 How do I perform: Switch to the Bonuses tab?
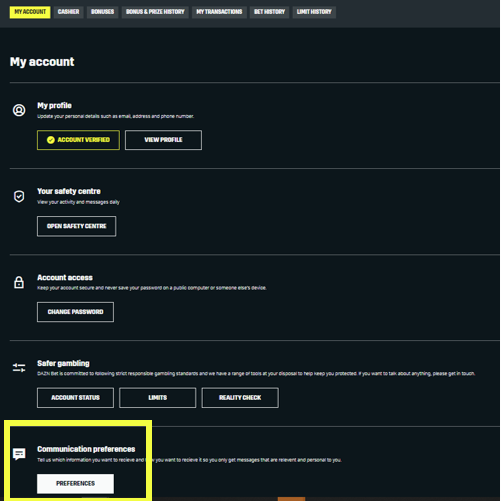tap(102, 12)
